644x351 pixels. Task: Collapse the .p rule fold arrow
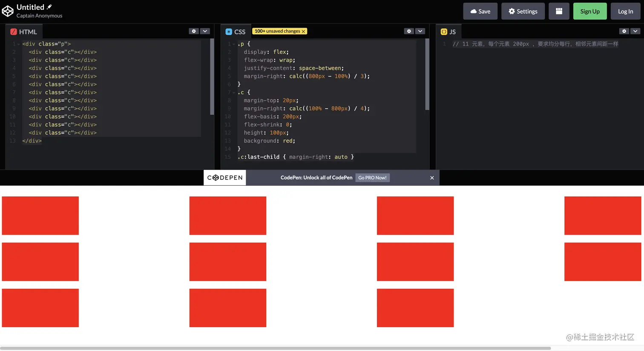(233, 44)
